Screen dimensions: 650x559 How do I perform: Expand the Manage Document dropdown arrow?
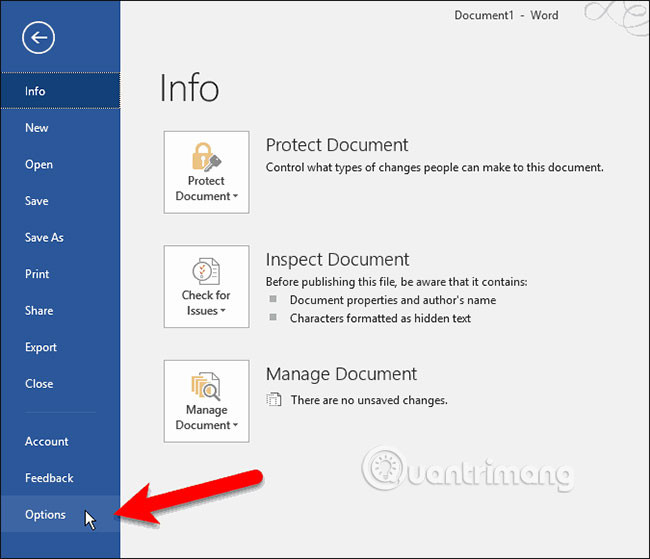pos(235,426)
